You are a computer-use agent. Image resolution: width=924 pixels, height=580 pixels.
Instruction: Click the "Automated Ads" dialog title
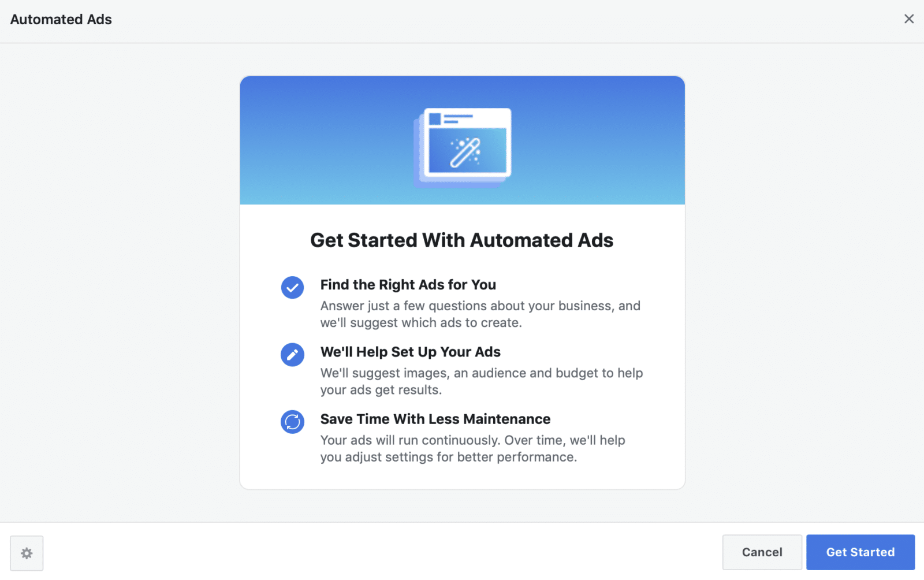61,20
